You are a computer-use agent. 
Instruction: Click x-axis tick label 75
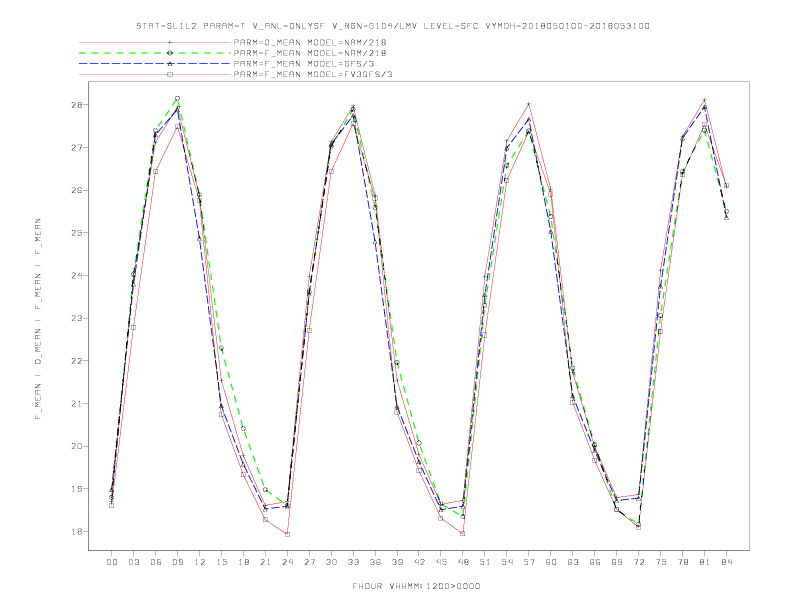pos(661,562)
